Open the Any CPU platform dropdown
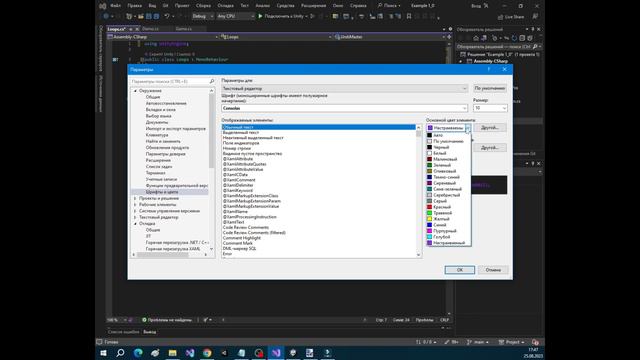This screenshot has height=360, width=640. click(236, 16)
